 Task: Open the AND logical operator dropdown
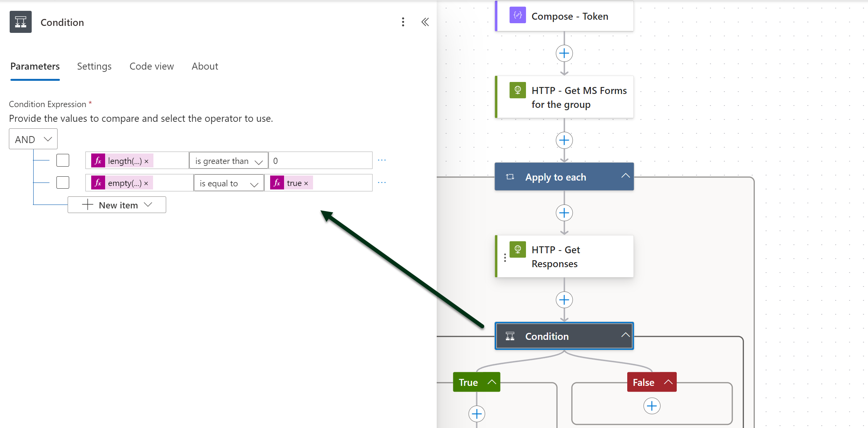(x=33, y=139)
